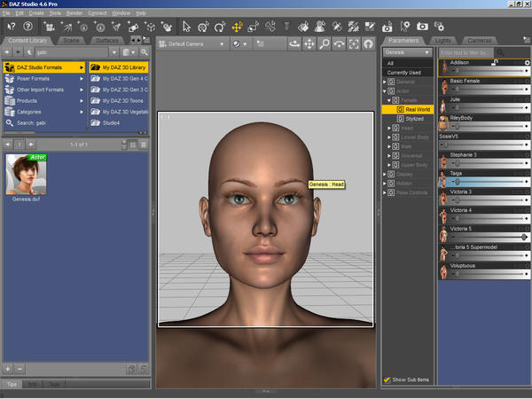Expand the Lower Body parameter group
This screenshot has width=532, height=399.
click(x=389, y=137)
